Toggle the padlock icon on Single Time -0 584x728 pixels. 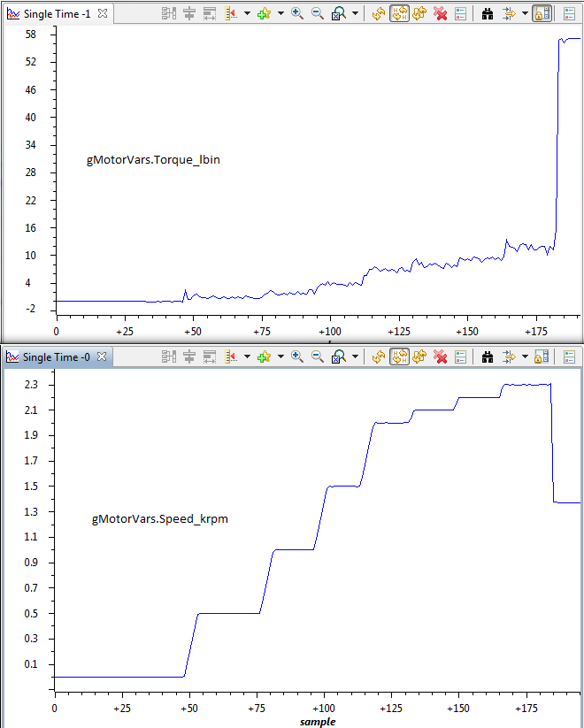point(542,356)
